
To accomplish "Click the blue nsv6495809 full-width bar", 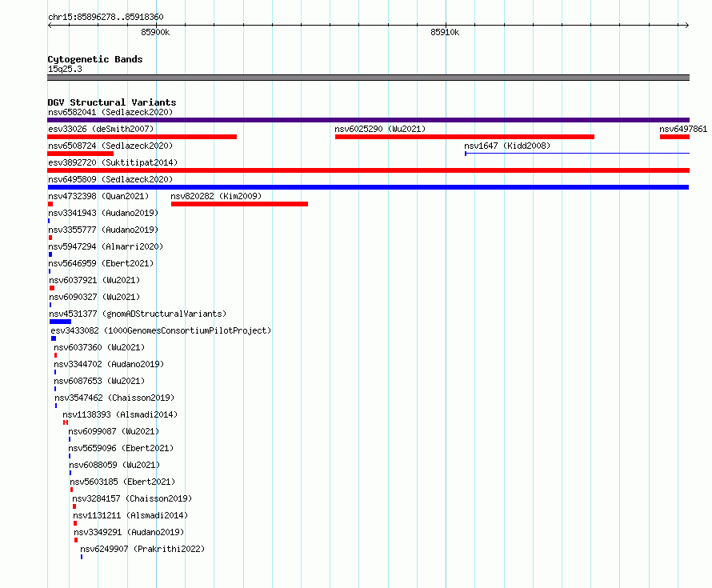I will [x=368, y=187].
